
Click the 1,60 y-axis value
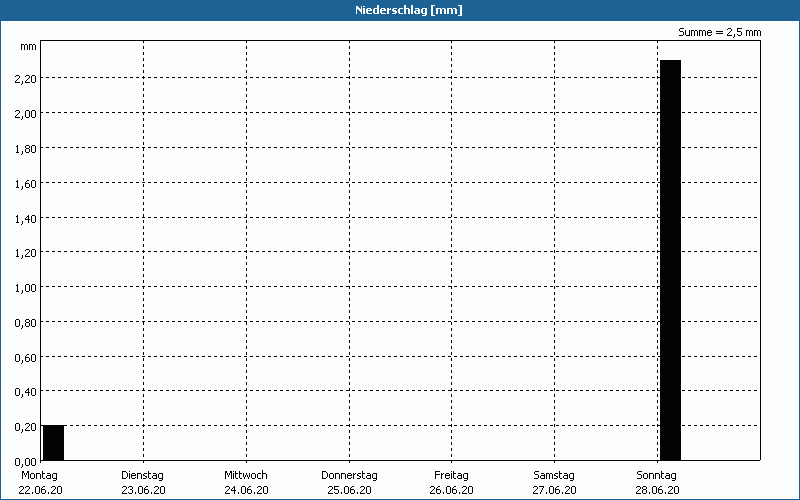26,183
